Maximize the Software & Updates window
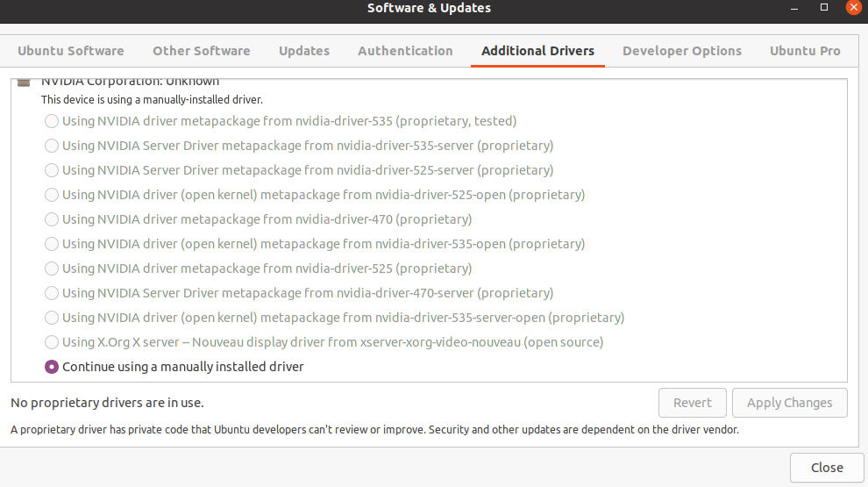 coord(824,8)
